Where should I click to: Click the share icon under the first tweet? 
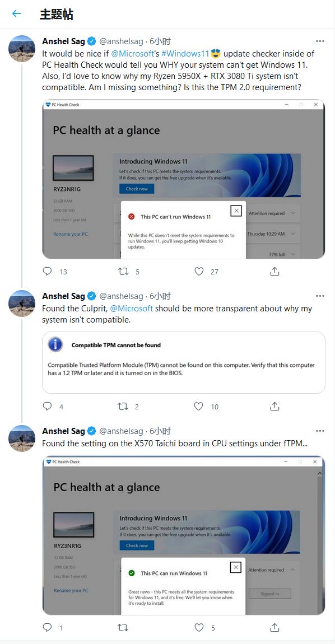(274, 272)
